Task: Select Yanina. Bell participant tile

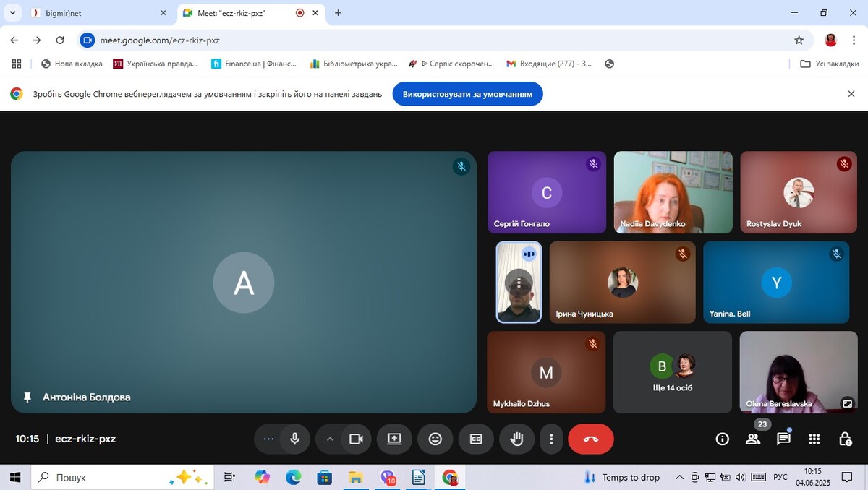Action: click(x=776, y=282)
